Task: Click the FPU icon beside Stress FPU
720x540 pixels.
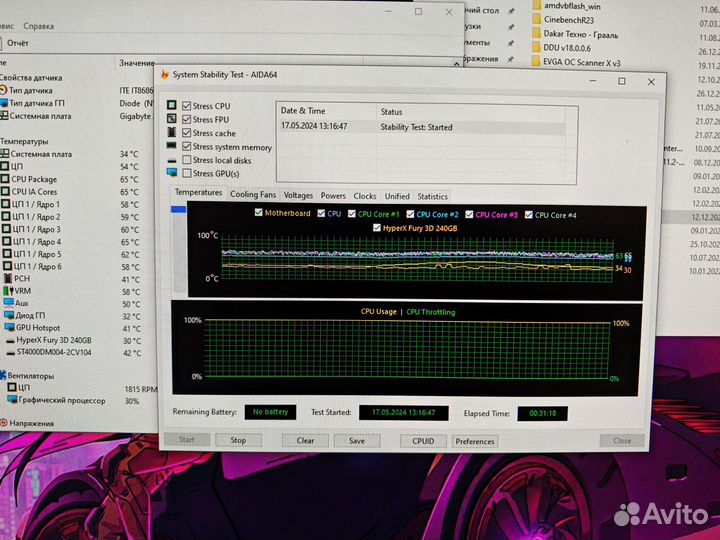Action: [x=171, y=118]
